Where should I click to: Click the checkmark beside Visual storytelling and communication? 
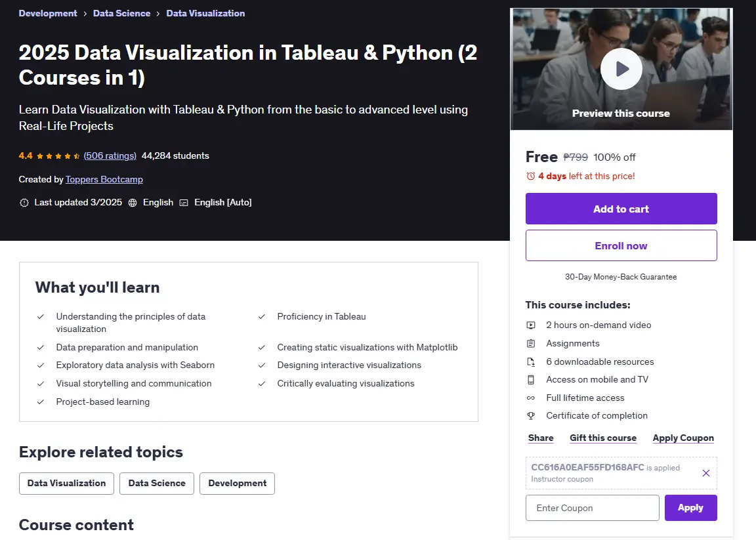click(41, 384)
